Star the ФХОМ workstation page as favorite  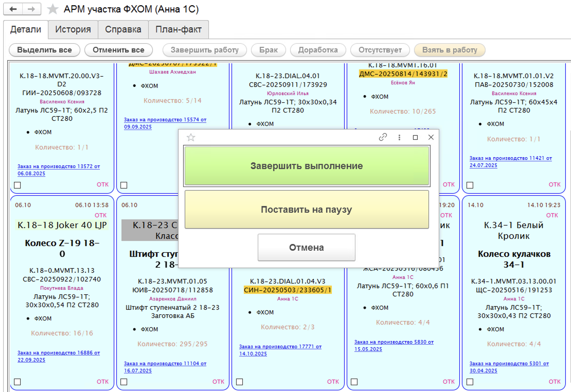coord(53,9)
